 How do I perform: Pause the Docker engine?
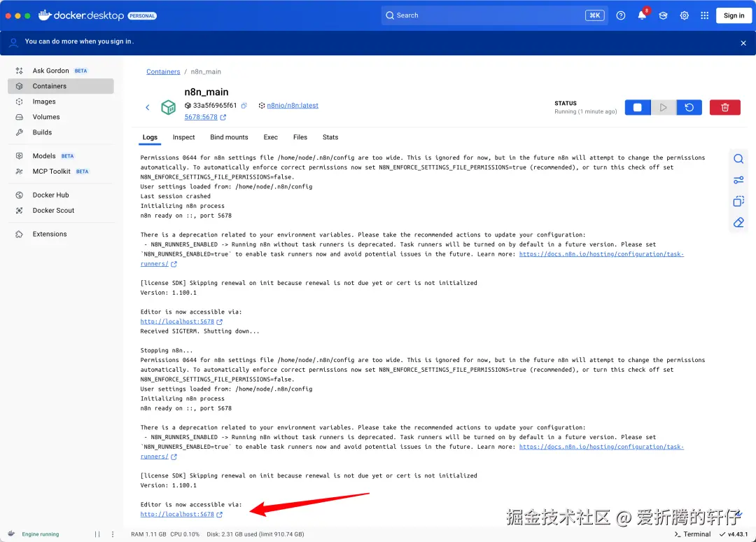point(97,534)
